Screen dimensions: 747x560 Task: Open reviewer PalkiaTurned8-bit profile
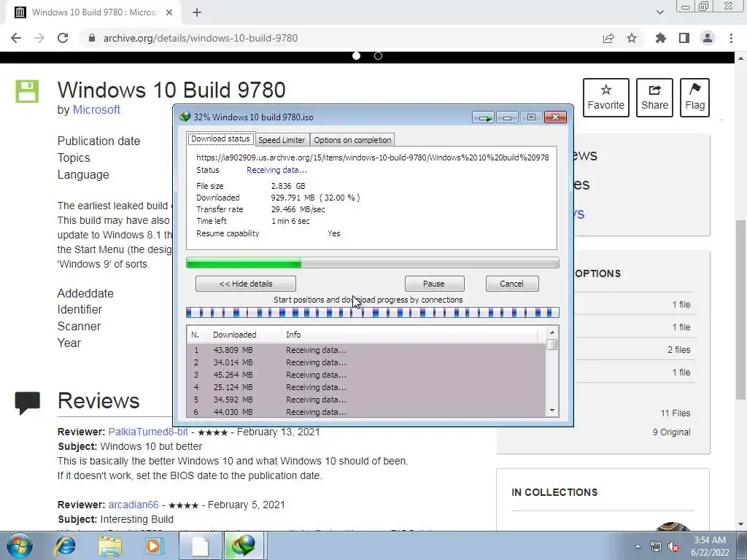pos(148,432)
